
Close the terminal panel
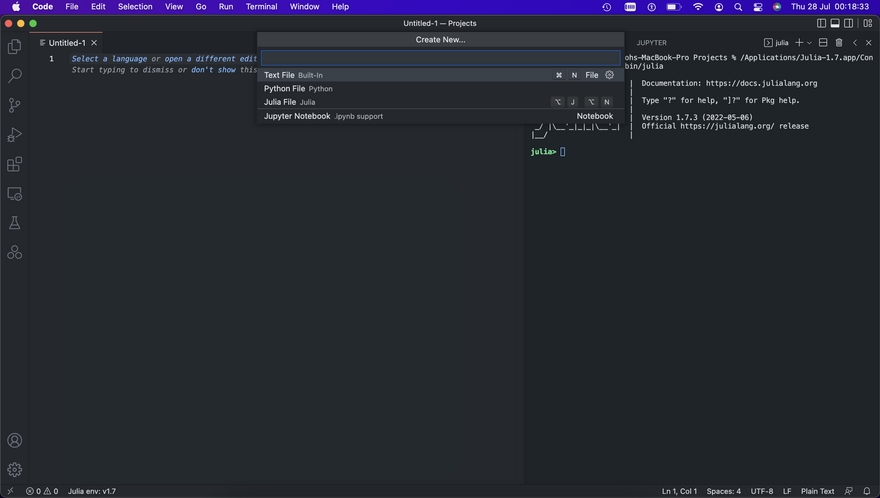869,43
